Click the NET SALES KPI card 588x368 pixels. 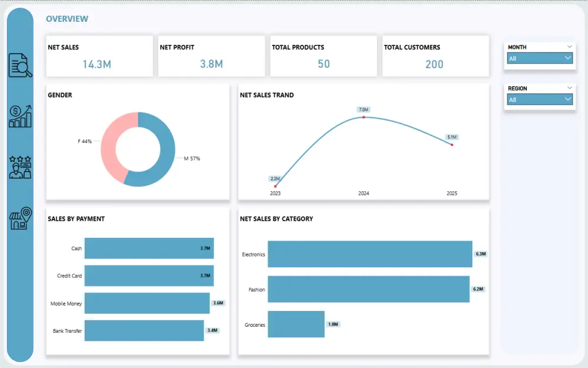[99, 56]
